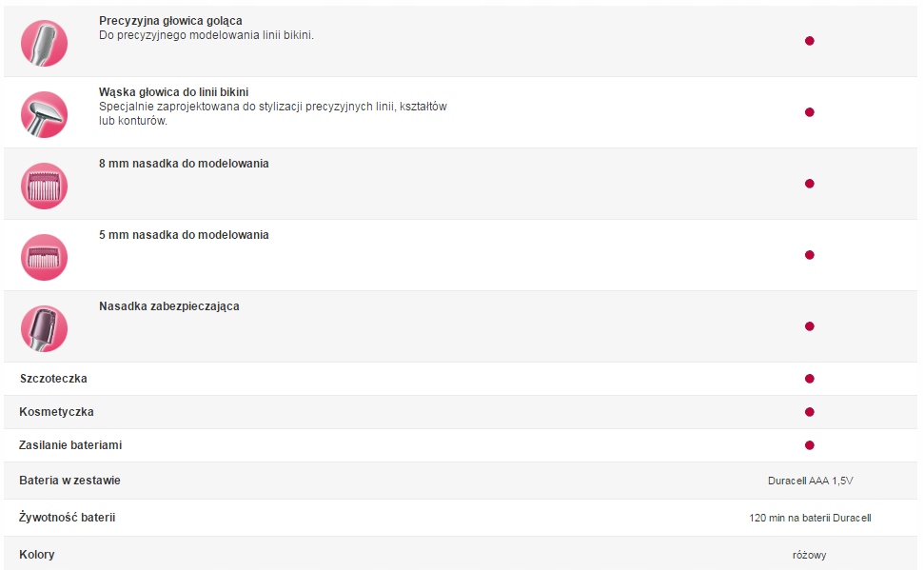Click the red dot for Wąska głowica row
Image resolution: width=924 pixels, height=570 pixels.
pos(810,112)
